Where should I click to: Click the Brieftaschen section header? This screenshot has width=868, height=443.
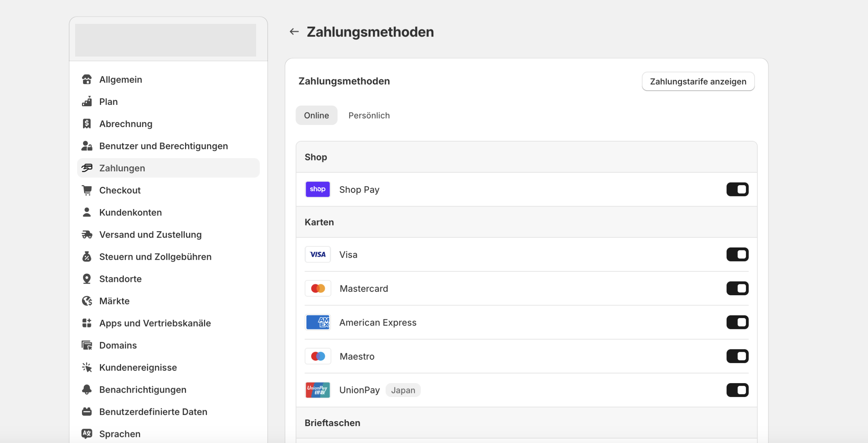(527, 423)
